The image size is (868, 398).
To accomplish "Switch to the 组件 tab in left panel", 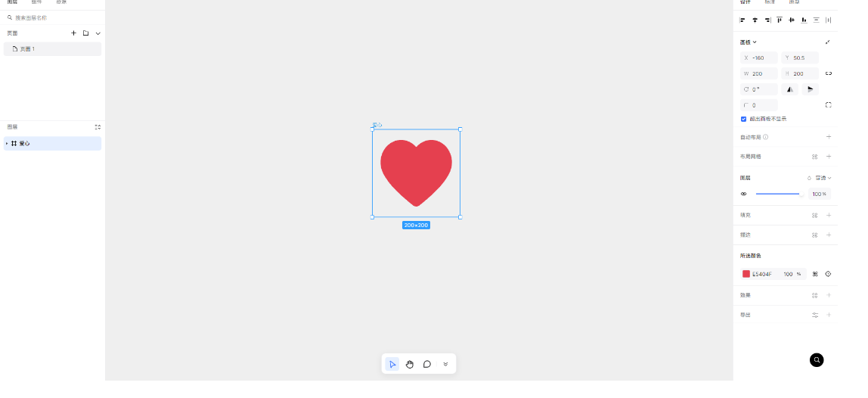I will pyautogui.click(x=36, y=2).
